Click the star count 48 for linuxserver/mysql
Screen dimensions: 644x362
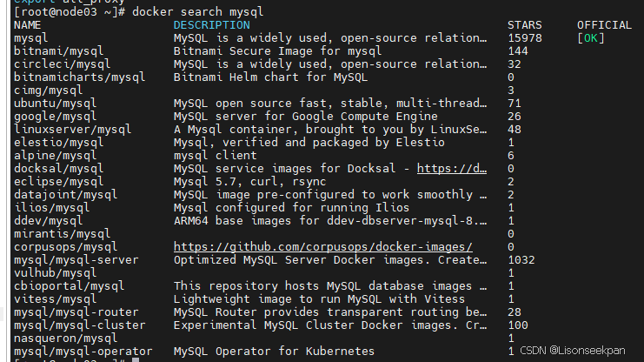pos(515,130)
